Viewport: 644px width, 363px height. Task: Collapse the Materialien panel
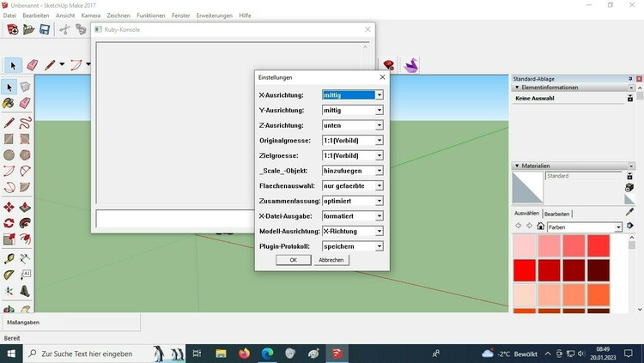pos(517,166)
